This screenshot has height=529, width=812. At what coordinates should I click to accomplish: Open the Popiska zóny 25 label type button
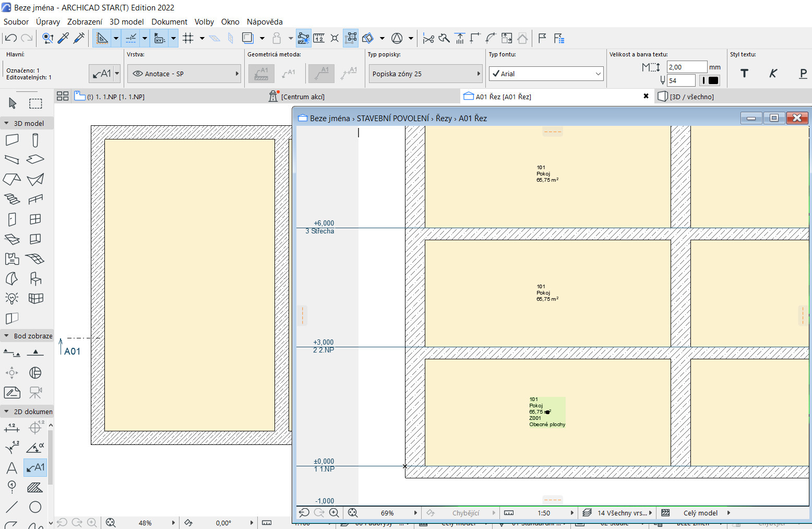pyautogui.click(x=425, y=74)
